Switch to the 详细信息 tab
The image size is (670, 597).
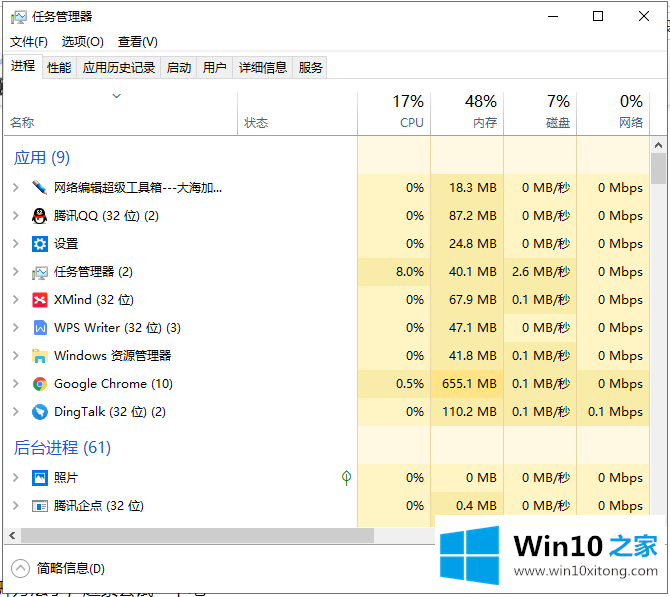pos(262,68)
